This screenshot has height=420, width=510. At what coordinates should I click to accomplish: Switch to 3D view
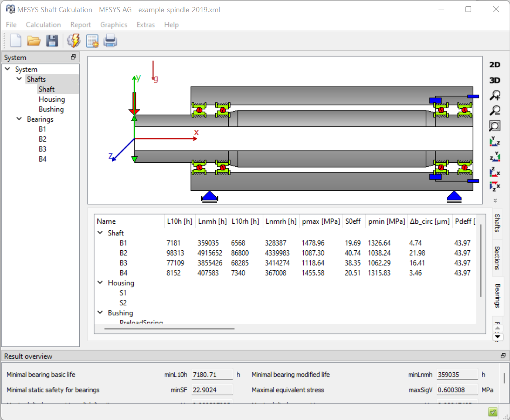[495, 80]
